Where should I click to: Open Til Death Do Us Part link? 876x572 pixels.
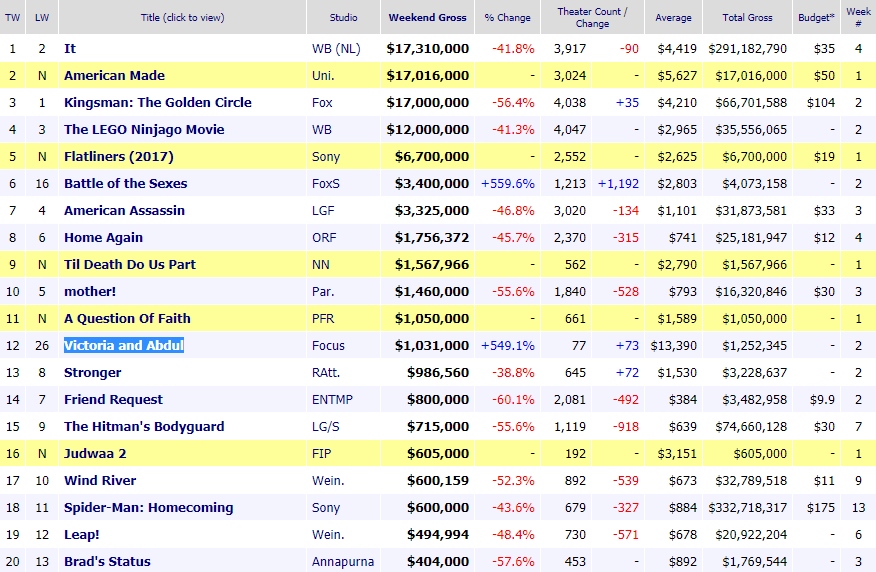pos(130,264)
